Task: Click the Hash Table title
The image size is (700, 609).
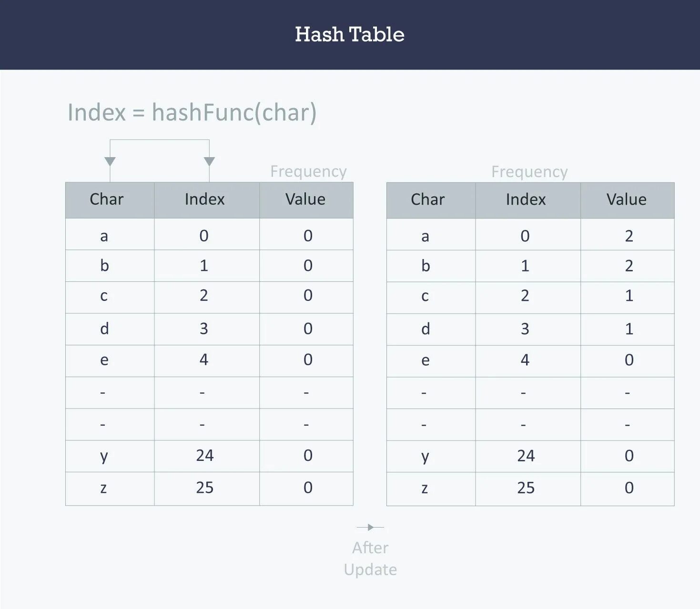Action: click(349, 34)
